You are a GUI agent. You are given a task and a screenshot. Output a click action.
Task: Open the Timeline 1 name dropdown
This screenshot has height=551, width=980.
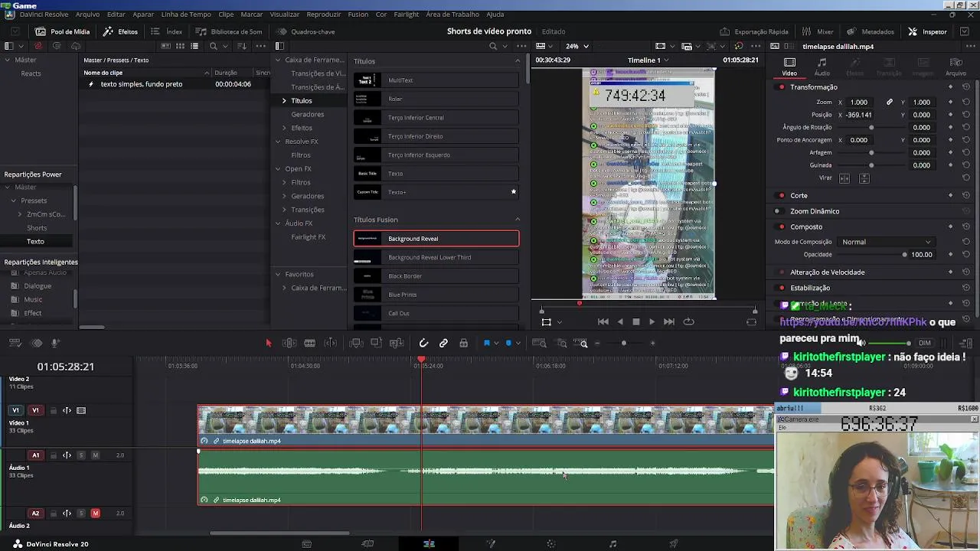[648, 60]
